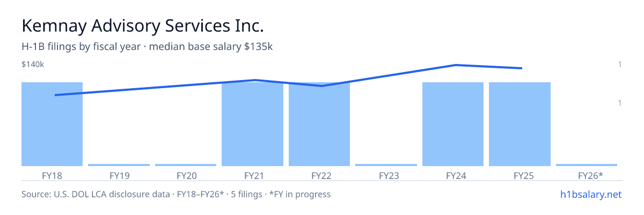This screenshot has width=644, height=215.
Task: Click the $140k salary axis label
Action: (x=33, y=64)
